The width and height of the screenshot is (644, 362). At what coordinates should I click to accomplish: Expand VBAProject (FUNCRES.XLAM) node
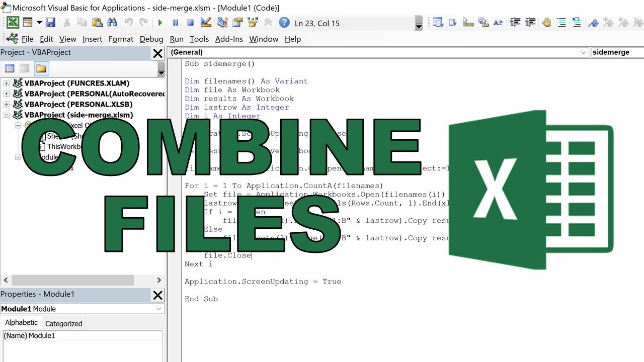(x=7, y=83)
